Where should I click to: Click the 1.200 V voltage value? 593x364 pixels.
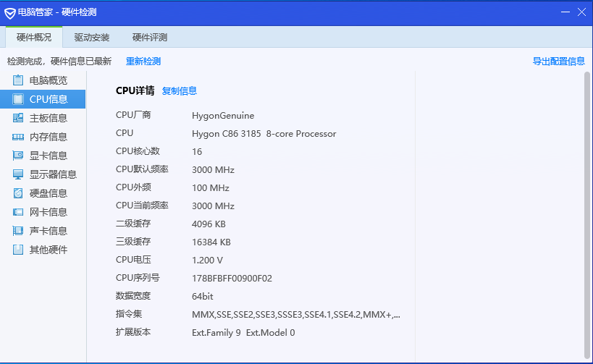[207, 261]
